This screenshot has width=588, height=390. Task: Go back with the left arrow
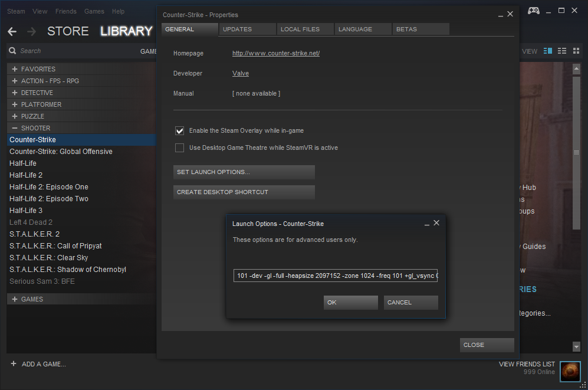12,31
